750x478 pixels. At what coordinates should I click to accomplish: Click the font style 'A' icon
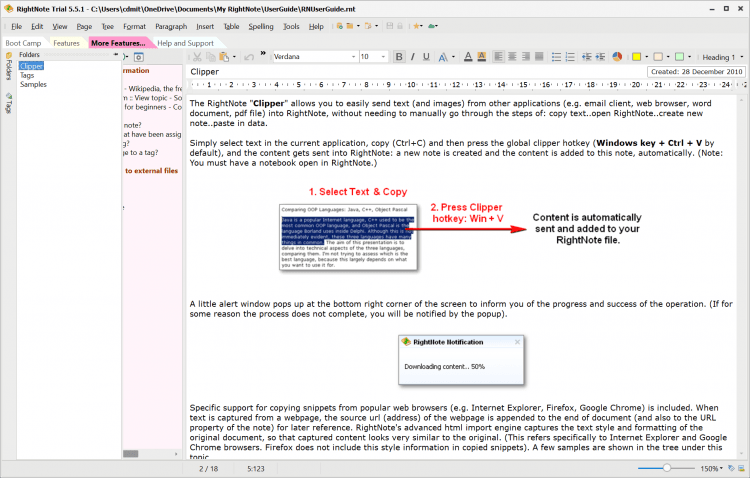443,57
